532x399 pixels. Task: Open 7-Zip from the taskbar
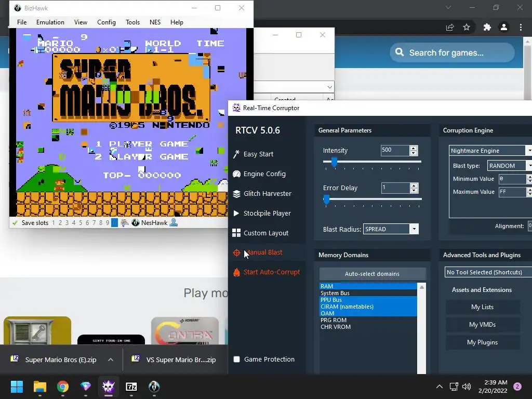click(x=131, y=387)
